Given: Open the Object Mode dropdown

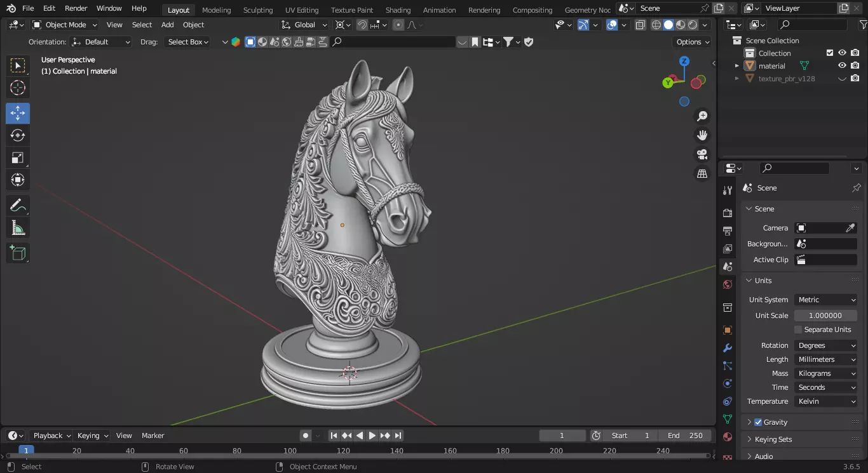Looking at the screenshot, I should (65, 25).
